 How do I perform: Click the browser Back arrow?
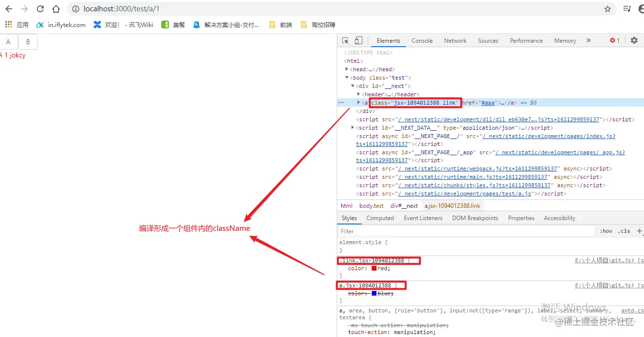click(x=9, y=9)
